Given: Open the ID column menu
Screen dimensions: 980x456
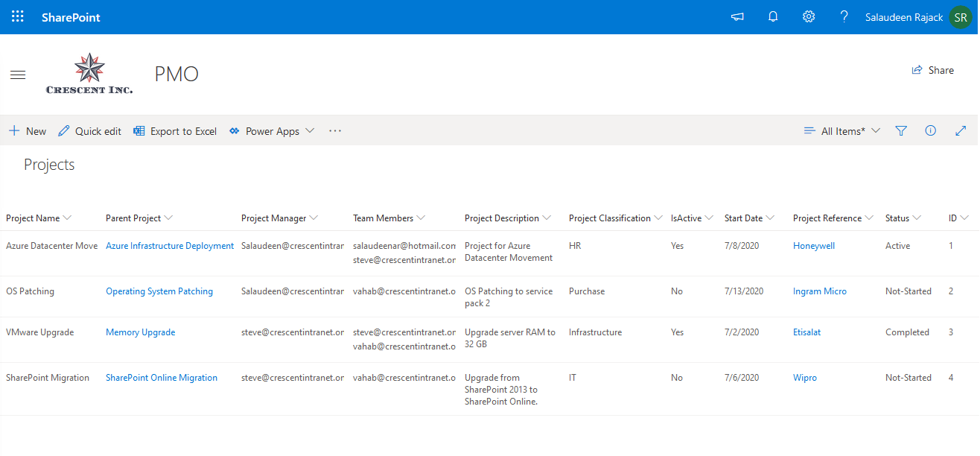Looking at the screenshot, I should (x=959, y=218).
